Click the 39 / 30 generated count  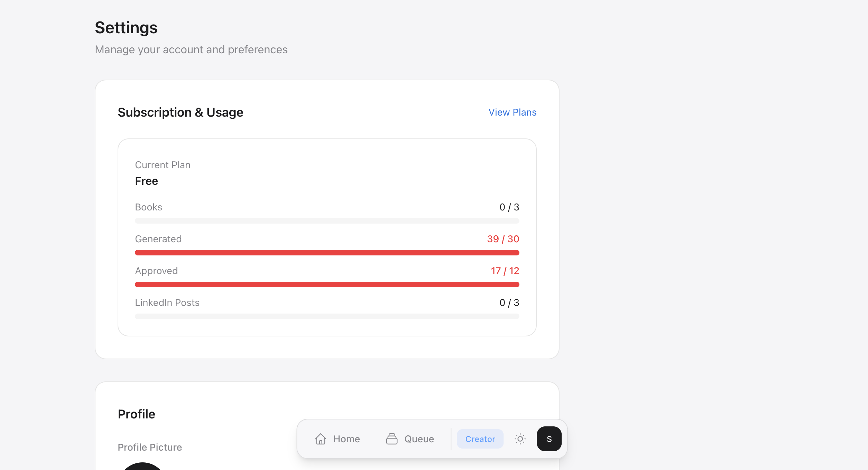point(503,239)
